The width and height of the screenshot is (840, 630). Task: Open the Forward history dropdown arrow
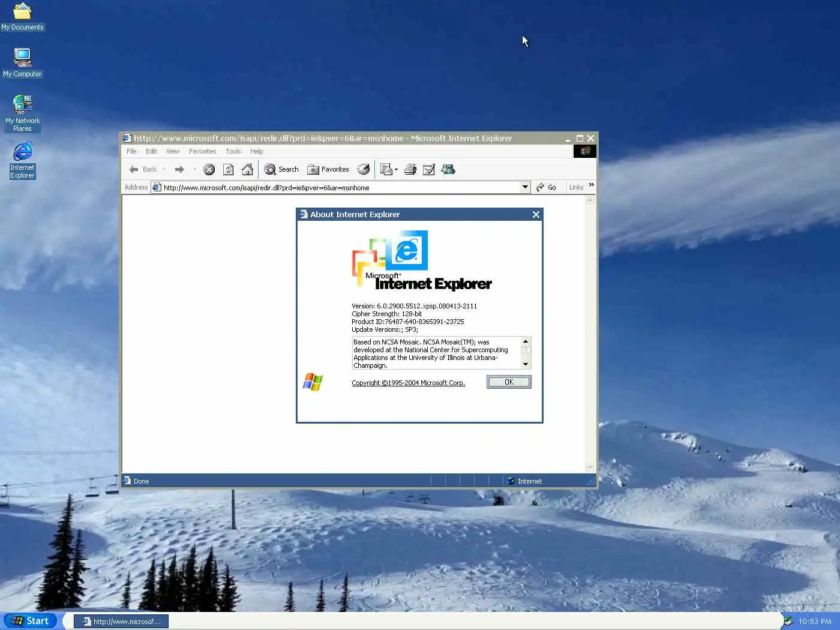point(194,169)
